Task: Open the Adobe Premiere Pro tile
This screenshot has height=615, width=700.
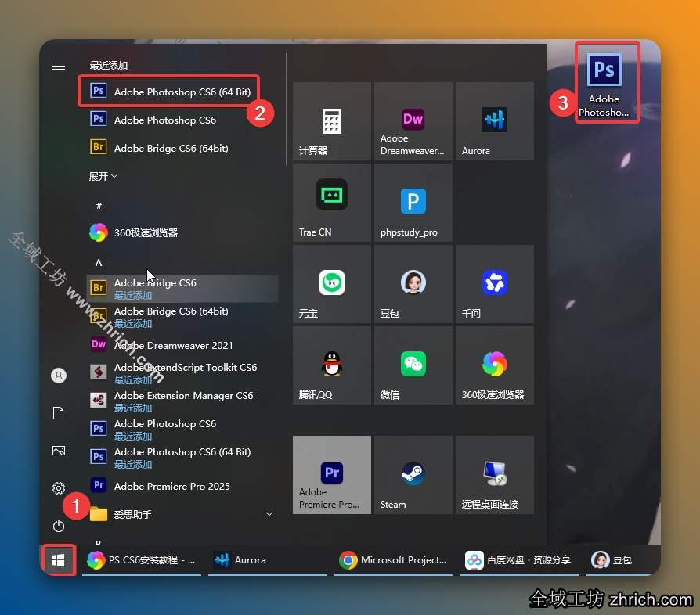Action: click(332, 474)
